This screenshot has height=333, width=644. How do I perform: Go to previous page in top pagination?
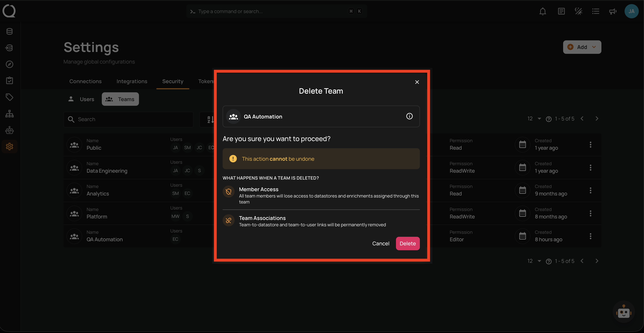[582, 119]
